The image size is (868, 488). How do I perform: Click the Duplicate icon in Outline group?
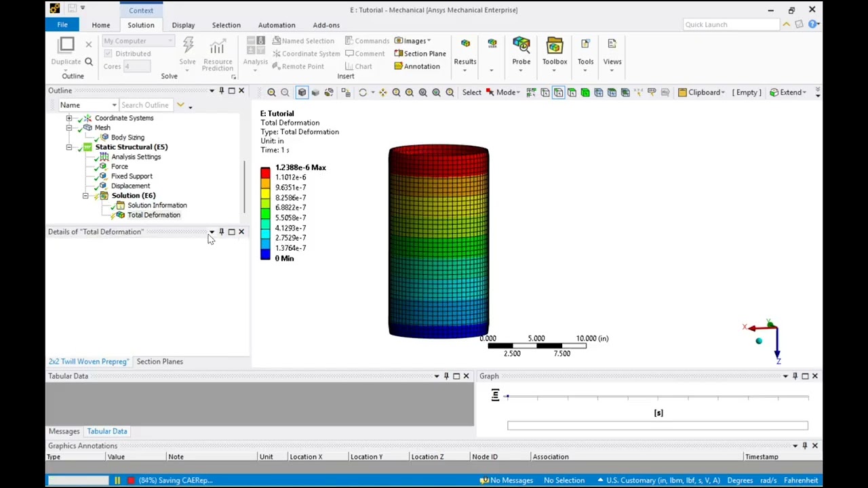66,45
